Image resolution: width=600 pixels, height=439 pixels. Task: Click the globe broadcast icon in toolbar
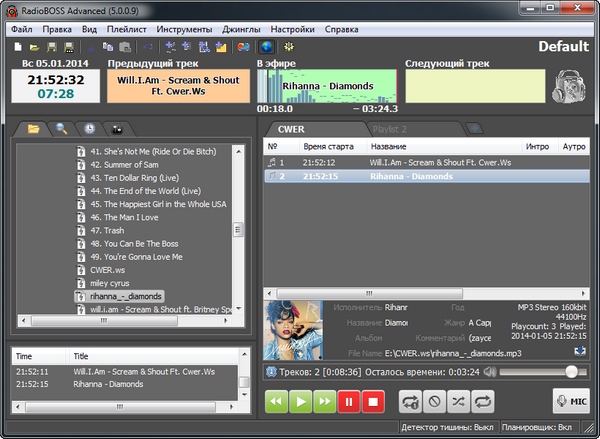266,47
